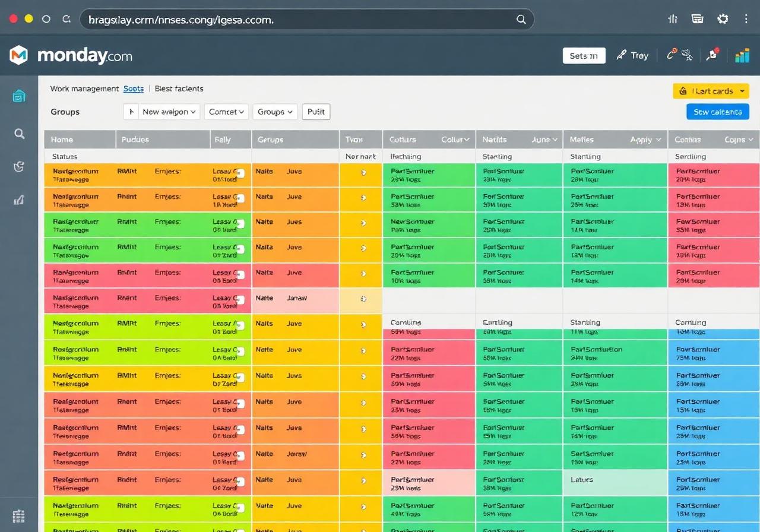Click the grid calendar icon at sidebar bottom
Image resolution: width=760 pixels, height=532 pixels.
[18, 516]
